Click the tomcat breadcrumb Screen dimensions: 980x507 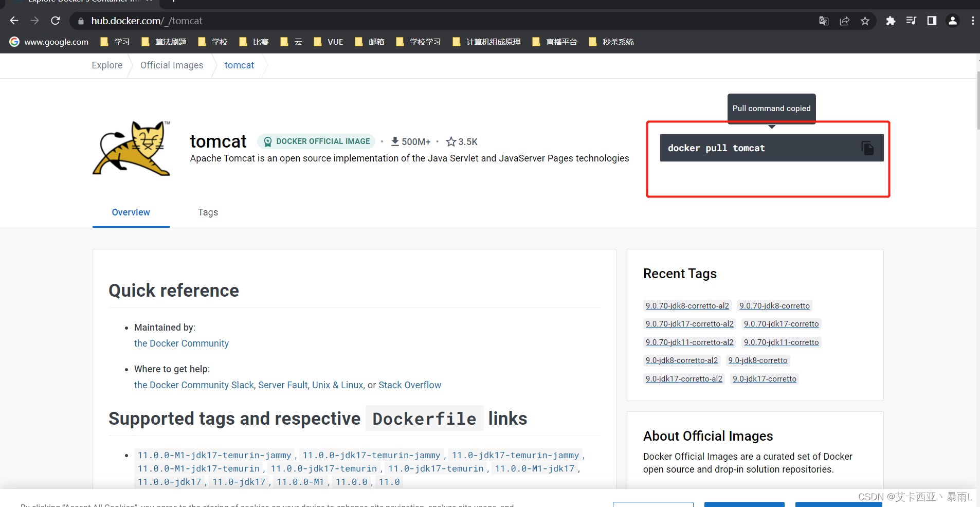239,65
